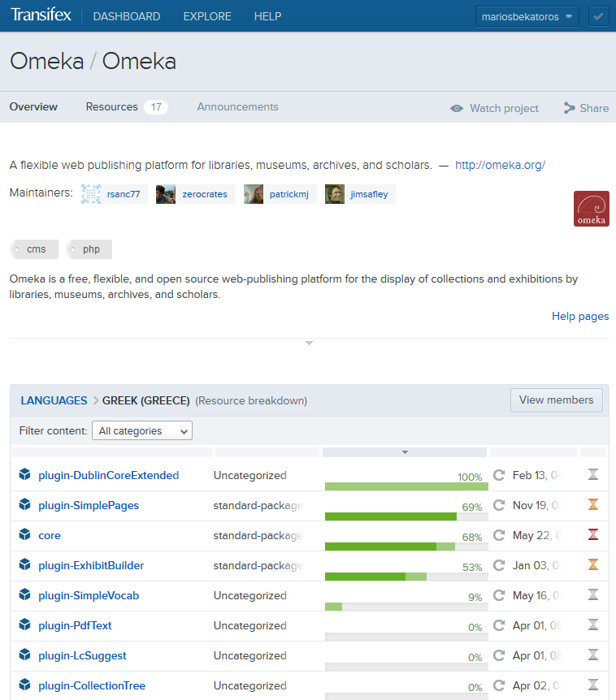Click refresh icon in core row
The width and height of the screenshot is (616, 700).
tap(499, 535)
